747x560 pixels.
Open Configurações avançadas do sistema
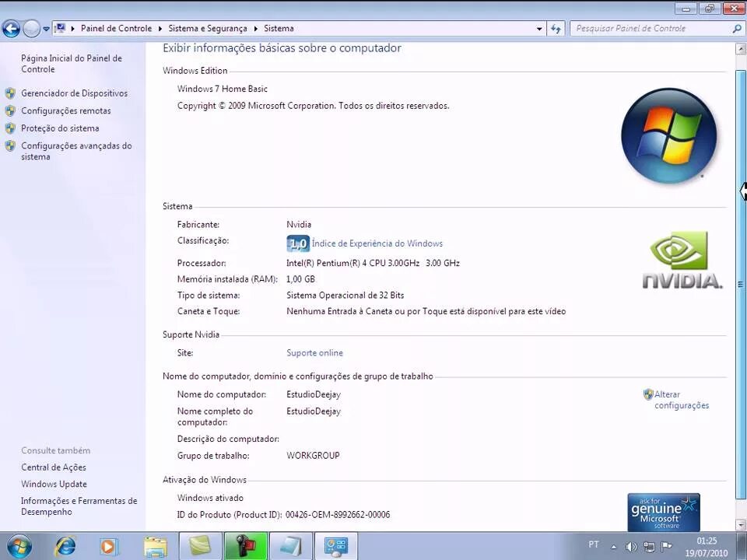click(x=76, y=151)
